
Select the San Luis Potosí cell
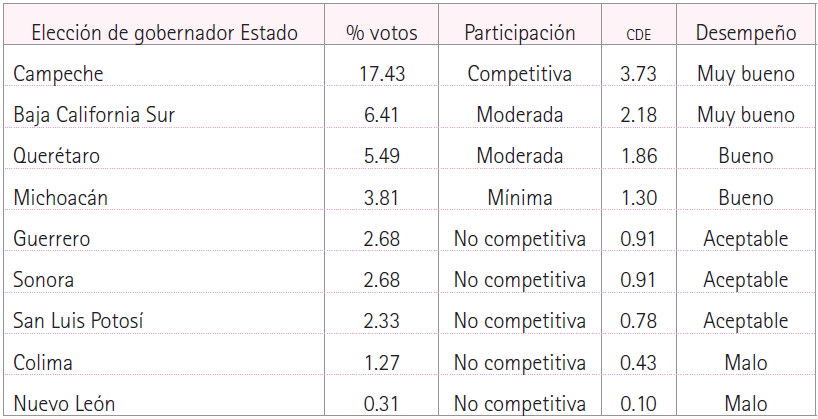click(78, 321)
